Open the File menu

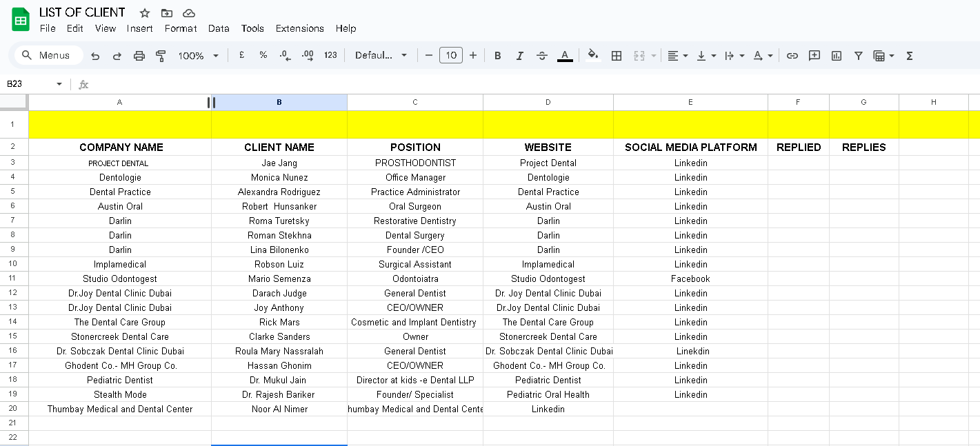point(48,28)
